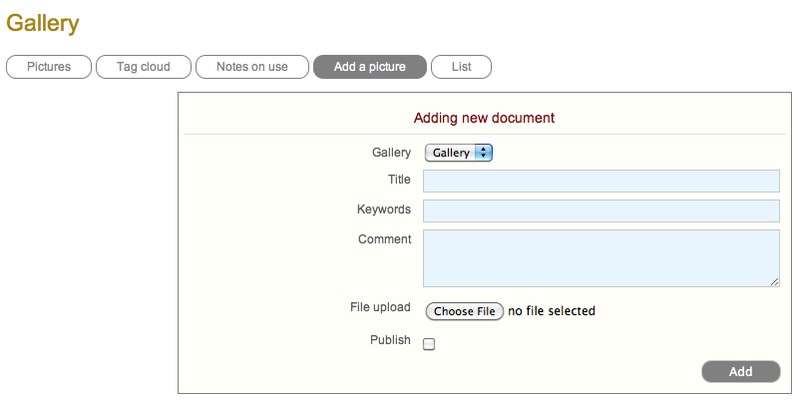Screen dimensions: 800x401
Task: Click the Publish field label
Action: tap(390, 340)
